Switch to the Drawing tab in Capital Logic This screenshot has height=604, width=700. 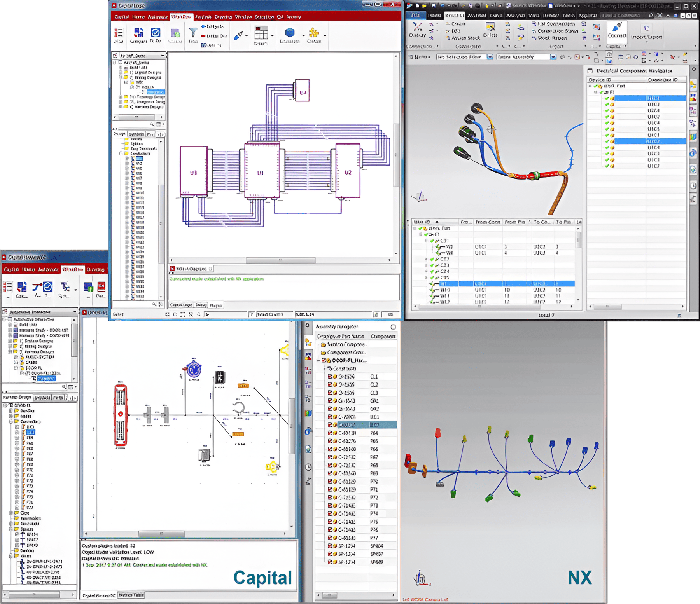[x=223, y=17]
